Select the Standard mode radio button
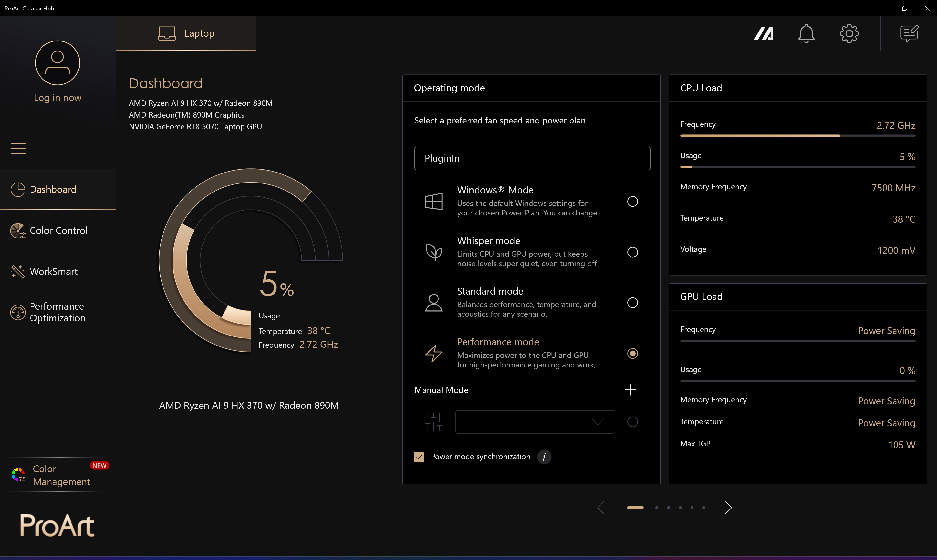937x560 pixels. (x=632, y=303)
